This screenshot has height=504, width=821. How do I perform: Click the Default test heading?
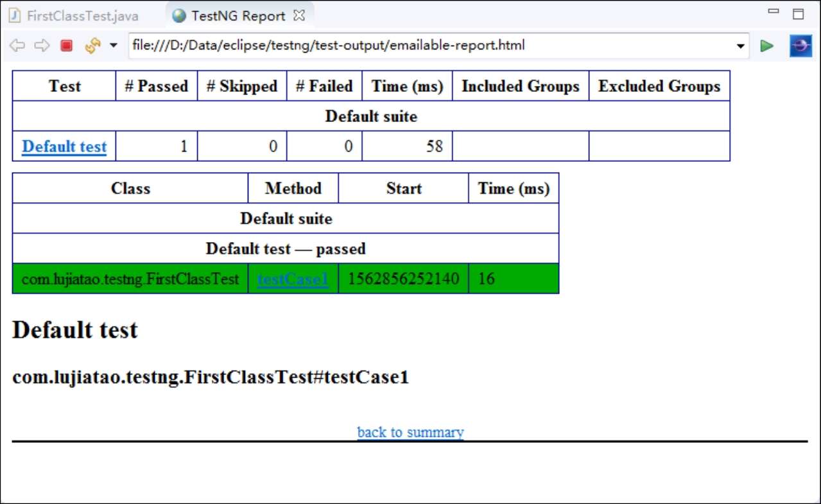point(75,330)
